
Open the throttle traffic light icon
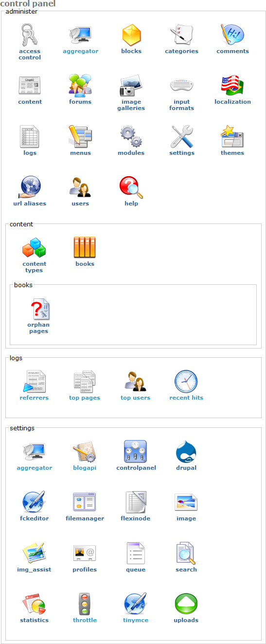pos(85,604)
